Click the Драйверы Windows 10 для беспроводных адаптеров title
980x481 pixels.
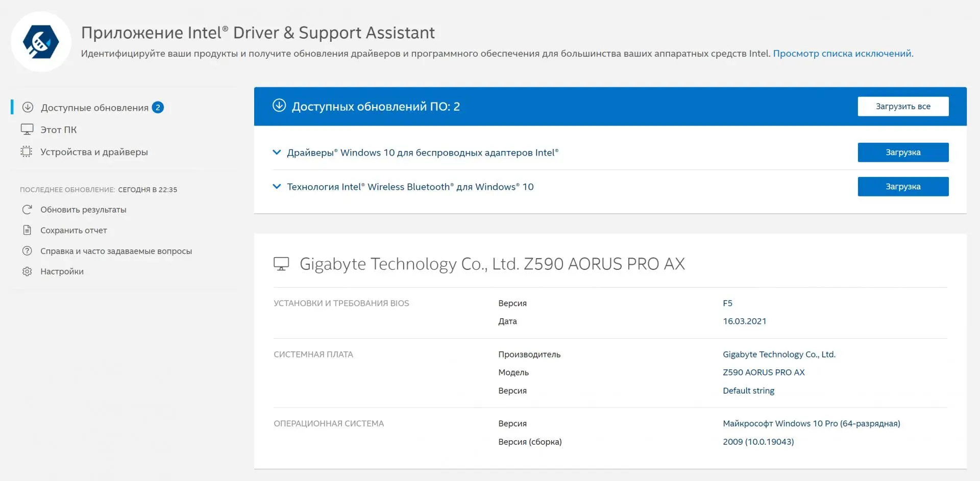423,153
